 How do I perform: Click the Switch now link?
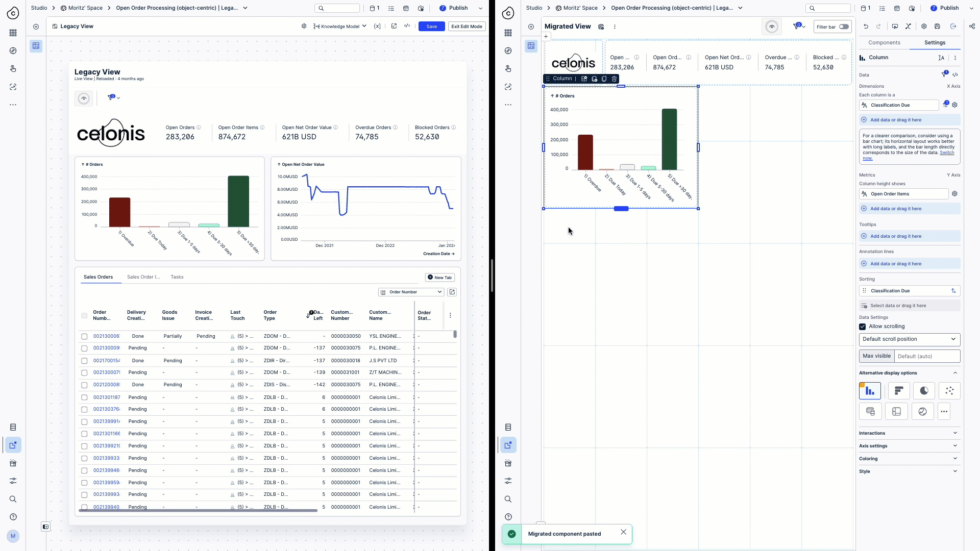pos(946,153)
